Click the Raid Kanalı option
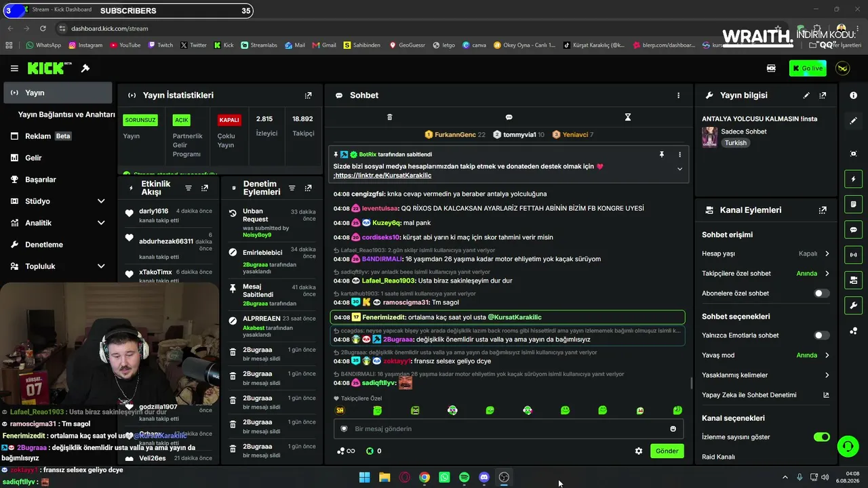Viewport: 868px width, 488px height. (718, 457)
